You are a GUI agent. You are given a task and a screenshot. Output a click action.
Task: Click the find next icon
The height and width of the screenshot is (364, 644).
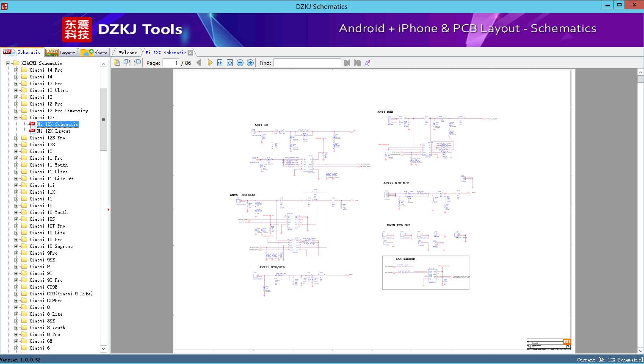pyautogui.click(x=357, y=63)
